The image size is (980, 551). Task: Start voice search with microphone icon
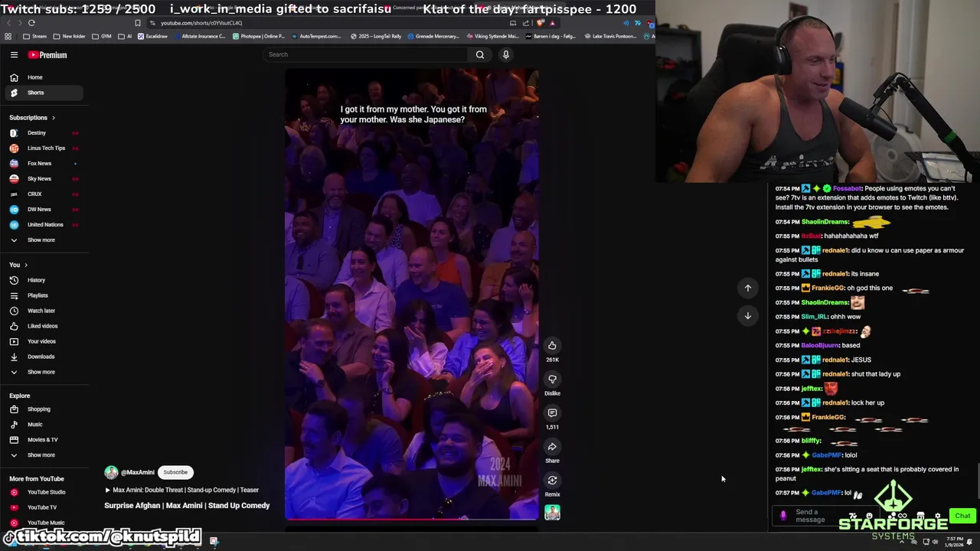click(x=505, y=54)
